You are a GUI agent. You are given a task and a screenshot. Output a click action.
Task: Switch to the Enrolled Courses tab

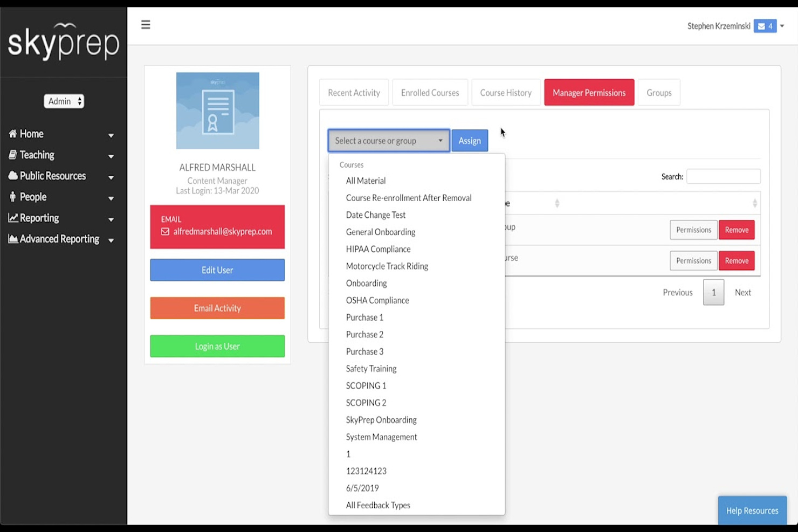430,93
